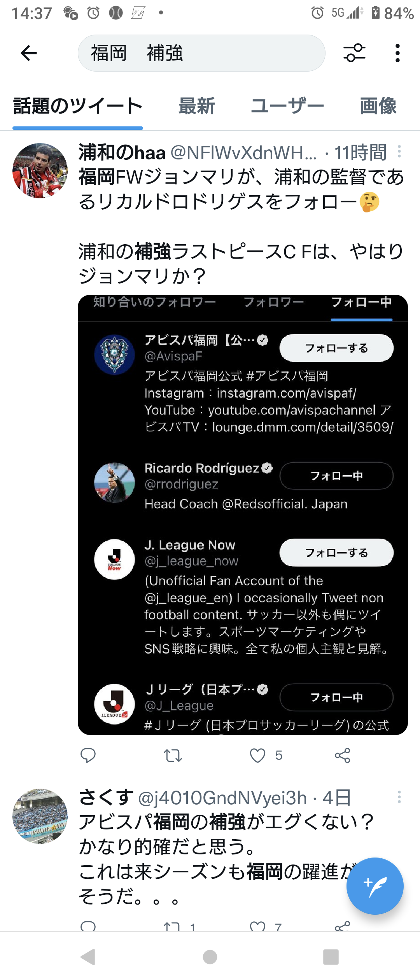Switch to the 最新 tab
Screen dimensions: 420x980
point(196,106)
